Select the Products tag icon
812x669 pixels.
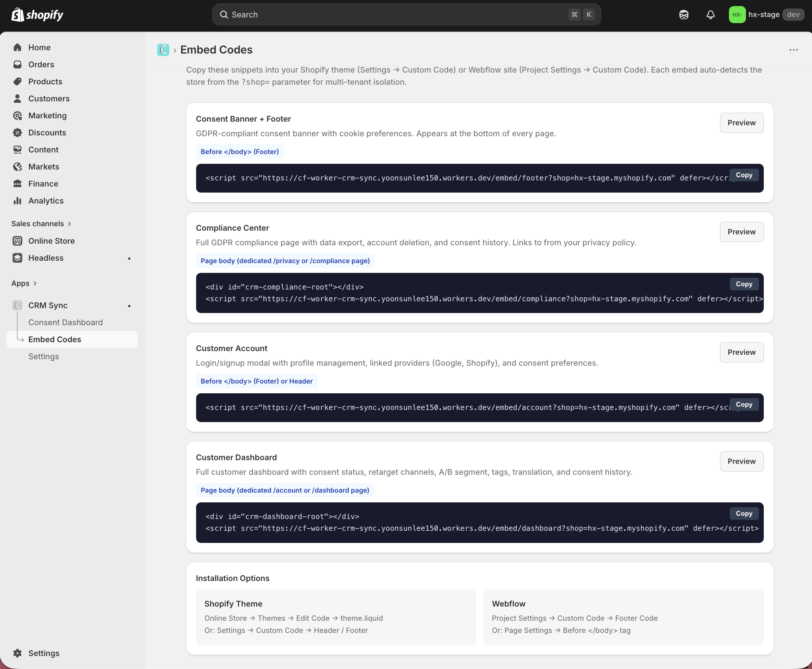click(x=17, y=81)
